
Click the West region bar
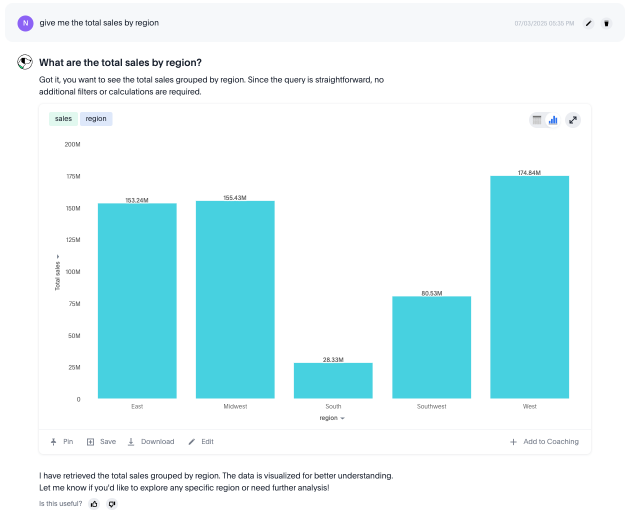(529, 288)
